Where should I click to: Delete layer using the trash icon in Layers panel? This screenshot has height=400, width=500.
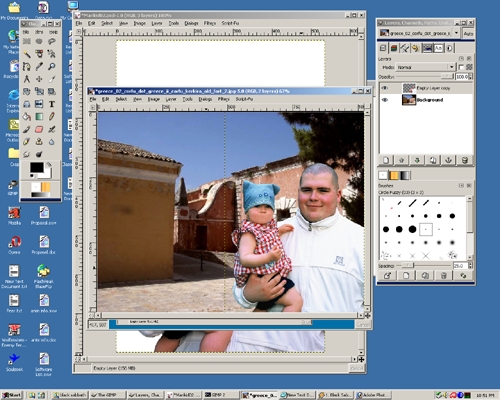pos(465,160)
